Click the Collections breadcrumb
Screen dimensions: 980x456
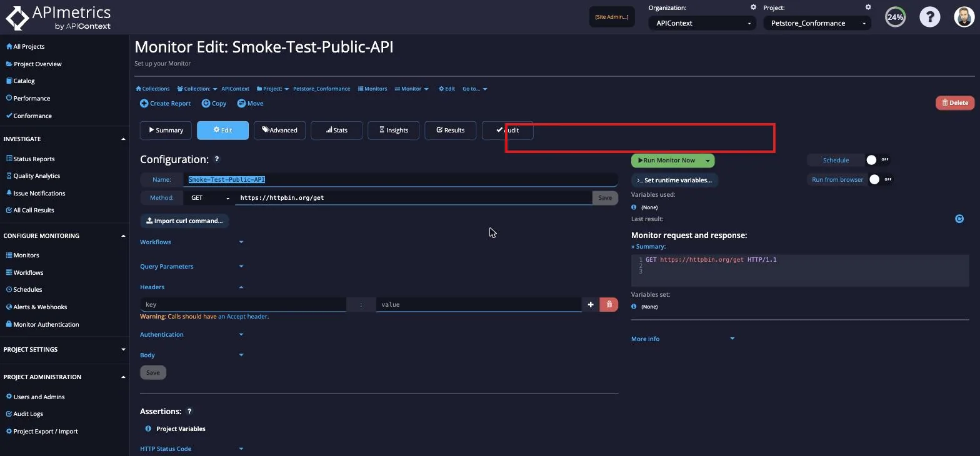pos(152,89)
